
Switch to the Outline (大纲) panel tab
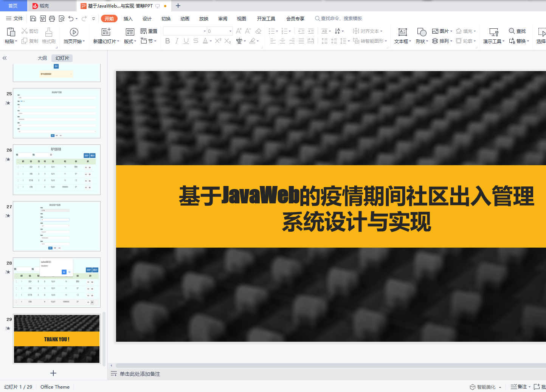click(x=42, y=58)
